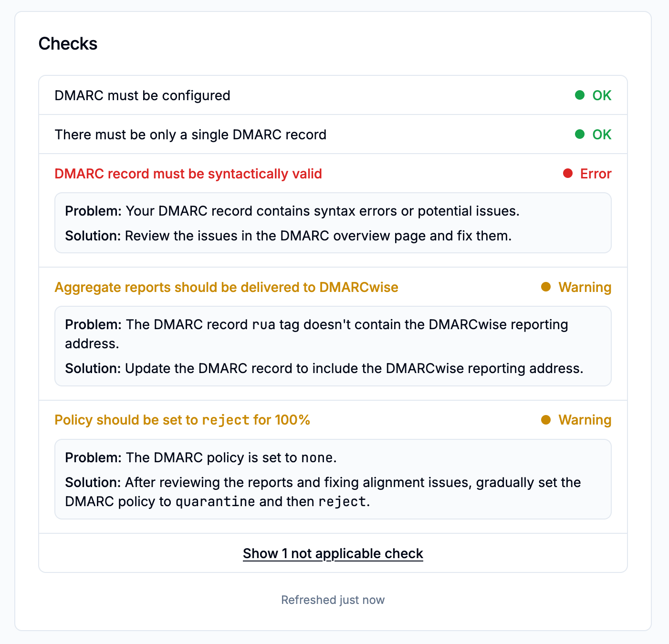
Task: Click the Solution text mentioning quarantine and reject
Action: pos(323,492)
